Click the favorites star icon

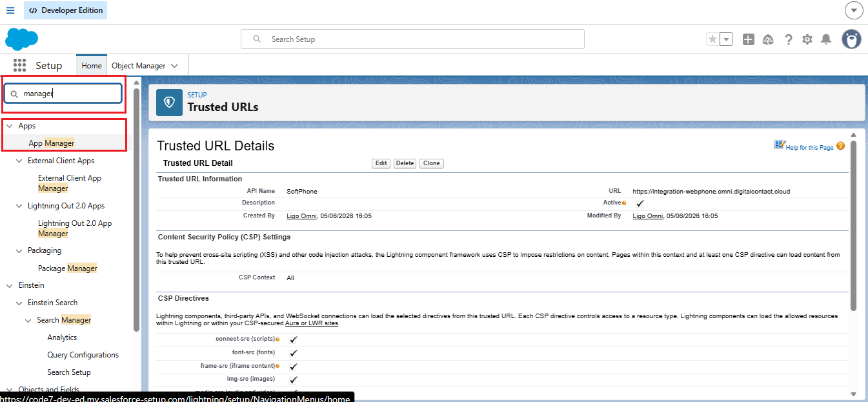(712, 39)
